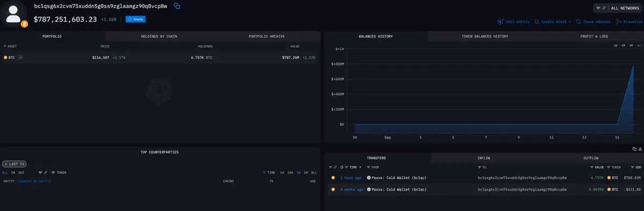This screenshot has width=644, height=211.
Task: Copy the transfers table with the copy icon
Action: (x=634, y=149)
